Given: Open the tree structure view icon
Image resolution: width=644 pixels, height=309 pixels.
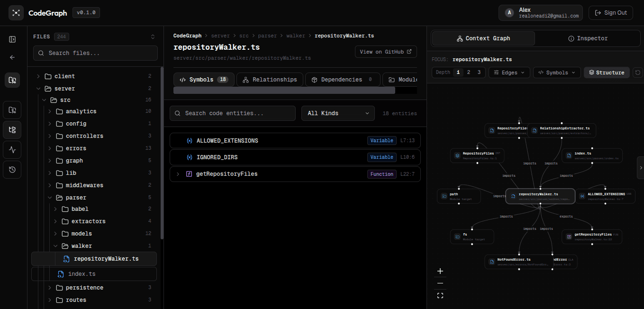Looking at the screenshot, I should pos(12,130).
